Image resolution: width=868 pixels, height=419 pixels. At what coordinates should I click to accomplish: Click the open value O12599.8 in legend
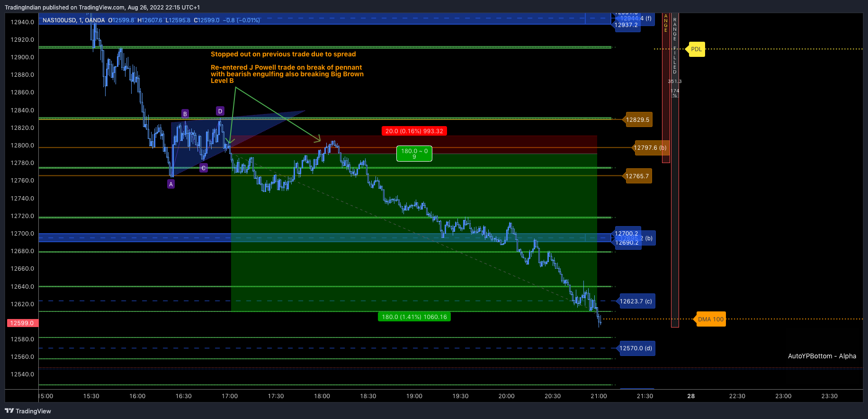pyautogui.click(x=121, y=20)
